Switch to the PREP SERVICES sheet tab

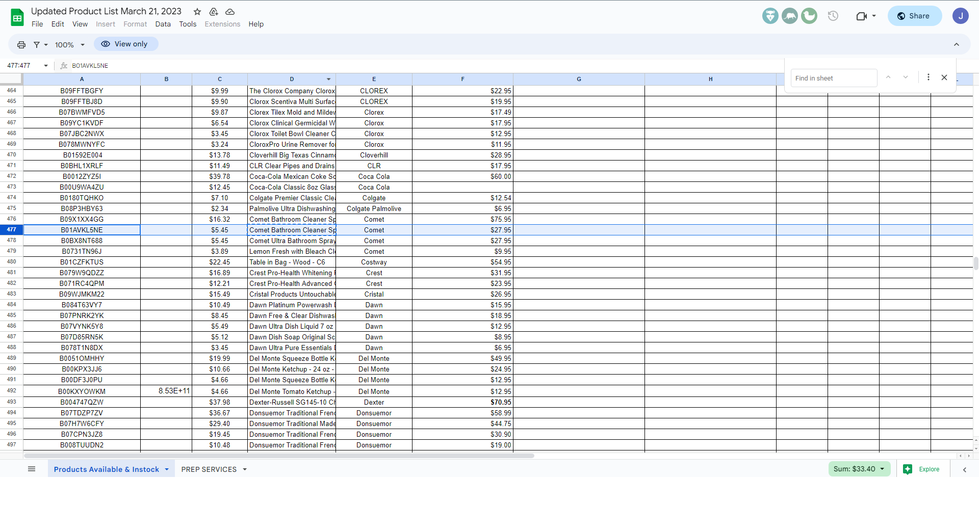209,470
